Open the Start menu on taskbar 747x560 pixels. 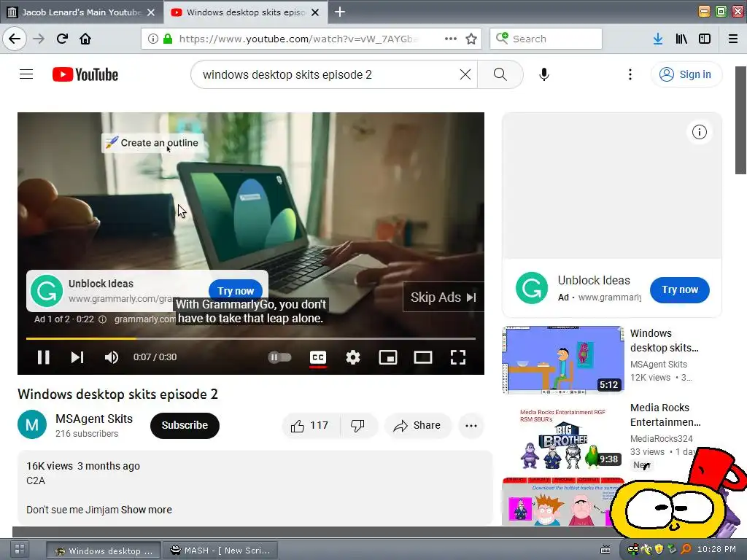[20, 549]
